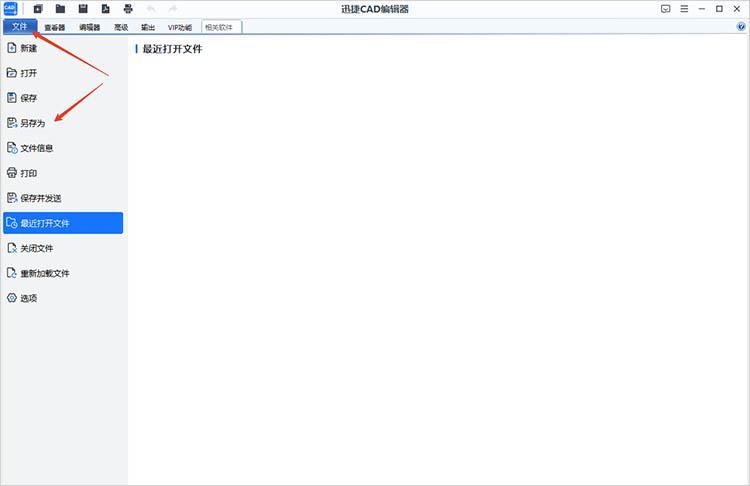Click the blue help question mark icon
750x486 pixels.
(x=741, y=27)
